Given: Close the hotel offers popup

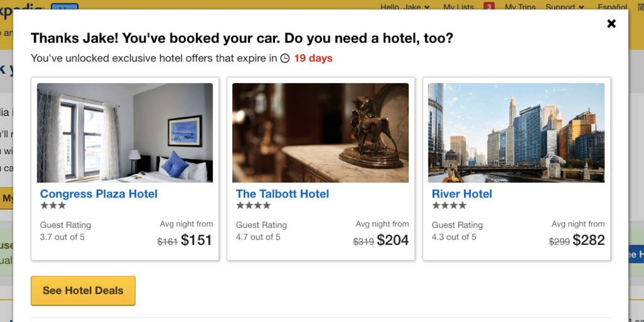Looking at the screenshot, I should (611, 23).
